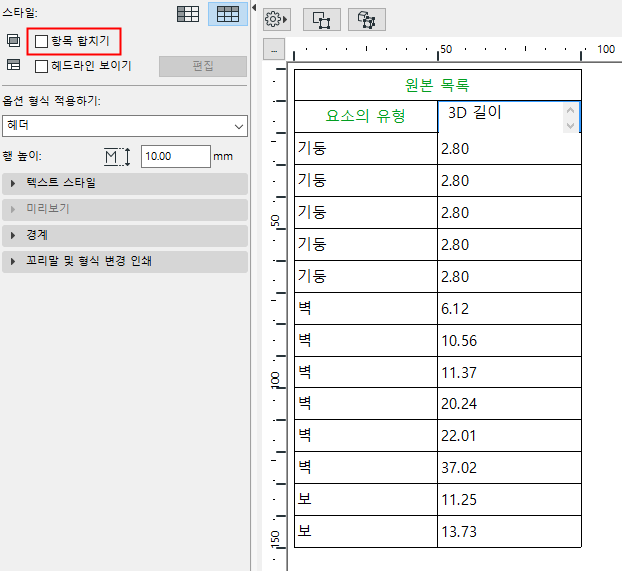622x571 pixels.
Task: Select the cell with value 37.02
Action: tap(509, 467)
